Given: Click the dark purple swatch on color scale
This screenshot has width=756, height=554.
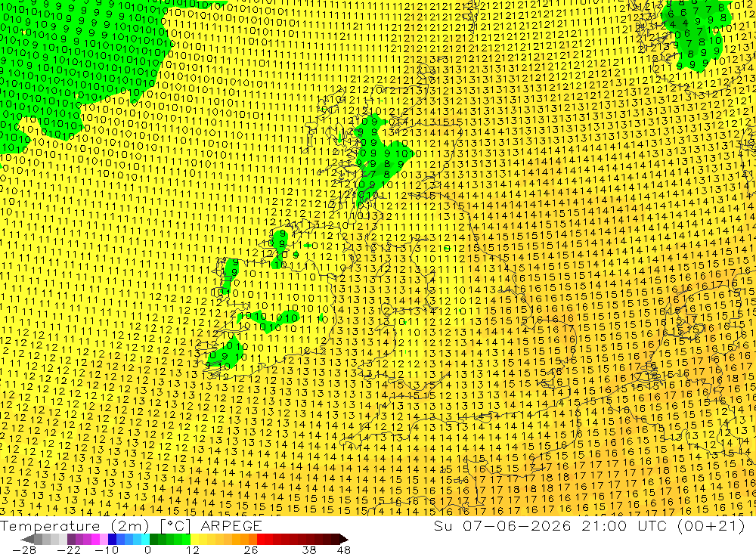Looking at the screenshot, I should click(x=71, y=539).
